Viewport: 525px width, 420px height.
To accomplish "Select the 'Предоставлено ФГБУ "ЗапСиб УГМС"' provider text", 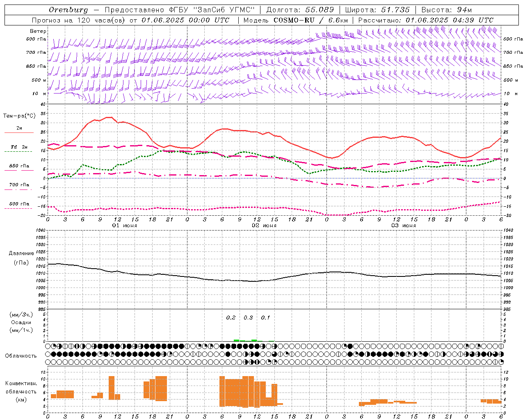I will click(x=179, y=10).
